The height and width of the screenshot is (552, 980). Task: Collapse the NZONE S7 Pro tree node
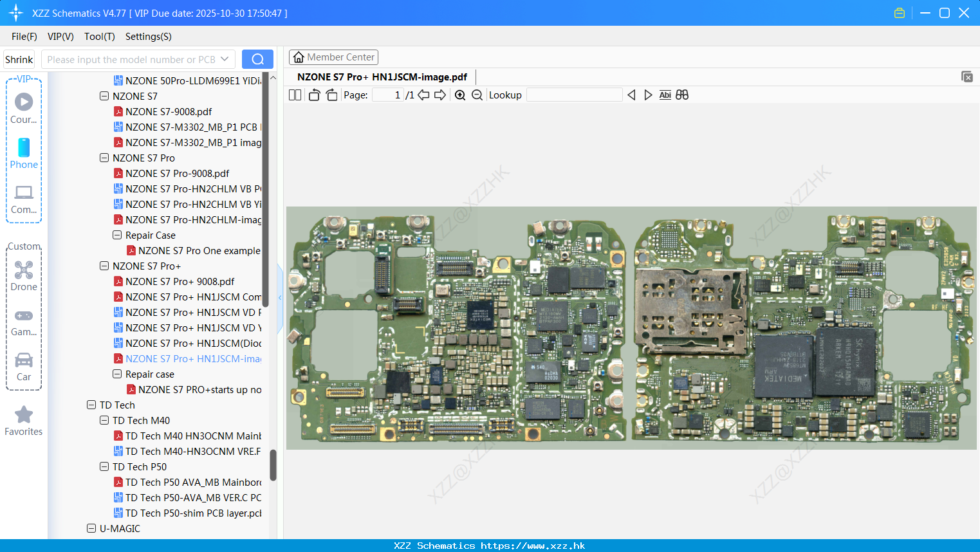104,158
